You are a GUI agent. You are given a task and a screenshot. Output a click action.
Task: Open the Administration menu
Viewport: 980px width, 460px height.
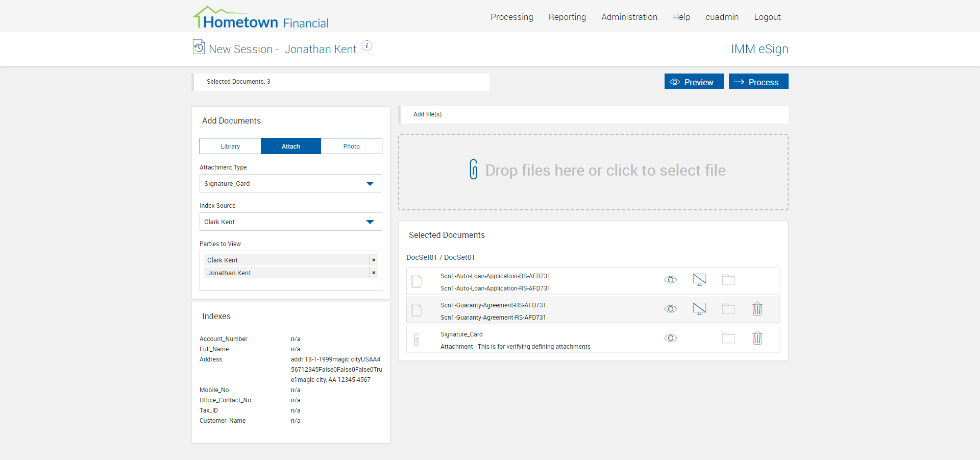coord(629,17)
